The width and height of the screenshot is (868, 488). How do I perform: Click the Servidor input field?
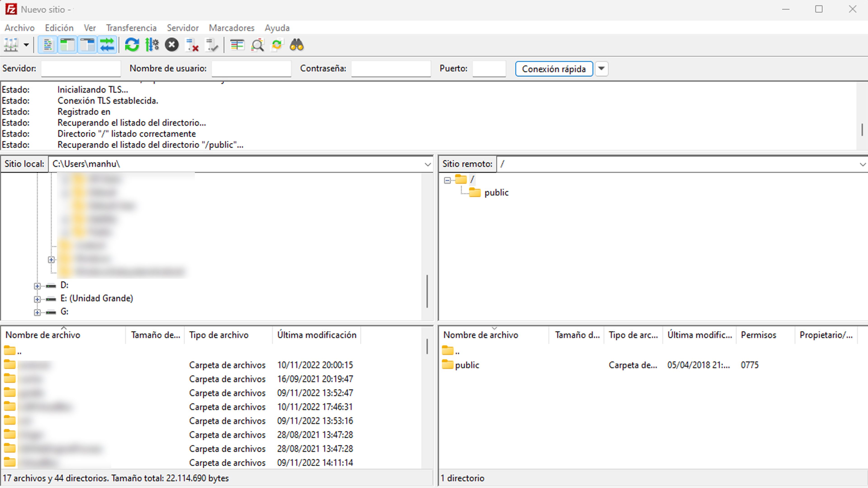81,69
